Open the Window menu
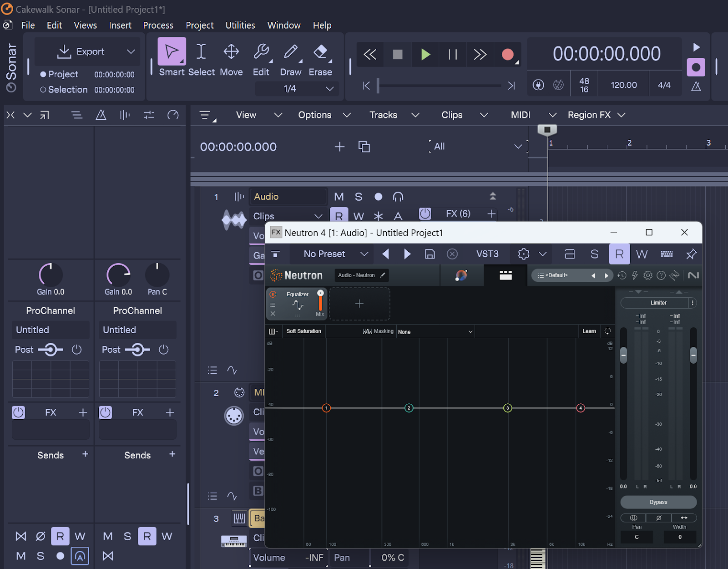Image resolution: width=728 pixels, height=569 pixels. pos(284,25)
